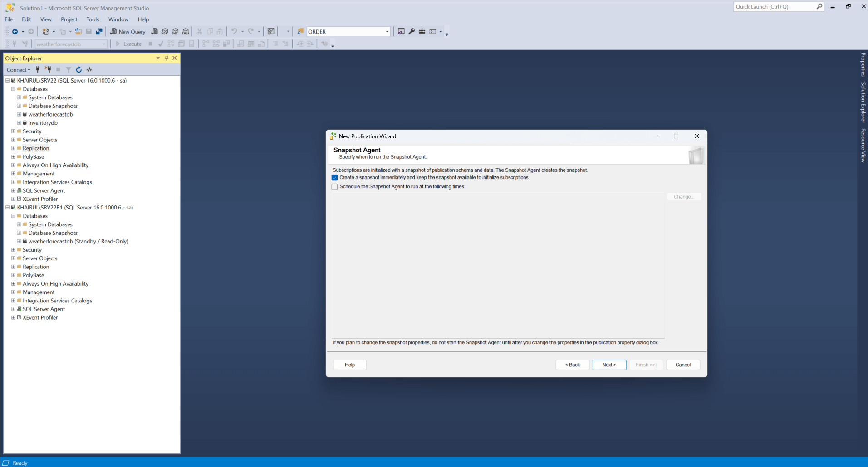
Task: Click the Quick Launch search field
Action: pos(774,7)
